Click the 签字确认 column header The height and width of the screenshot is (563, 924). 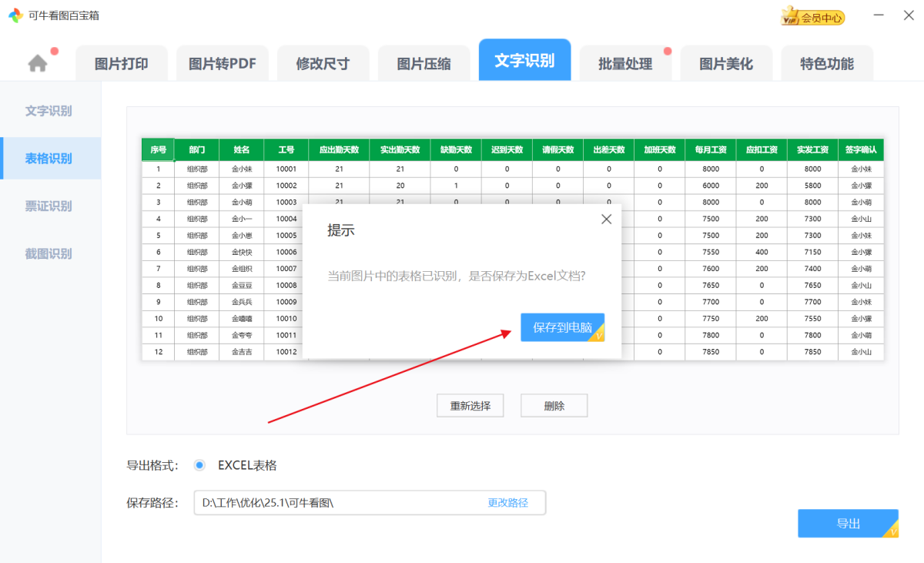[x=861, y=149]
